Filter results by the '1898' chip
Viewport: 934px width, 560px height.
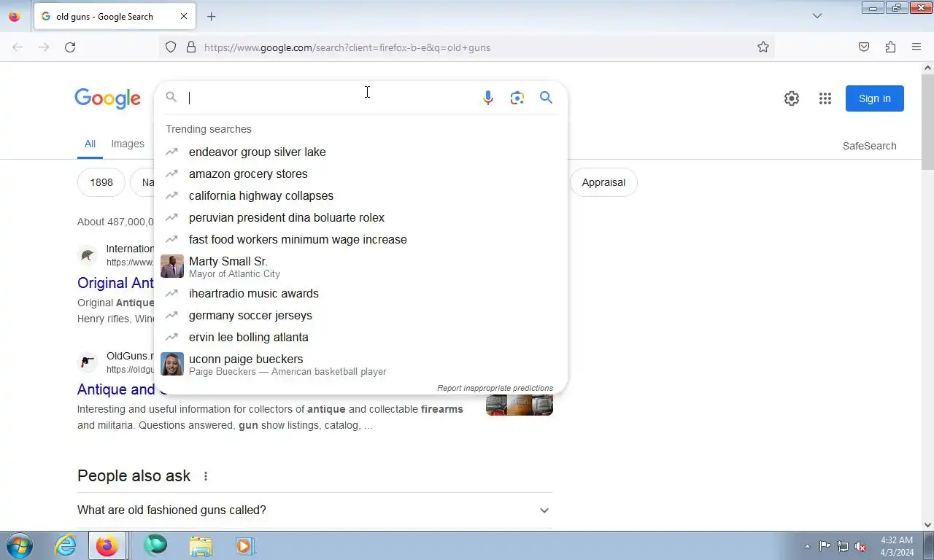[101, 182]
